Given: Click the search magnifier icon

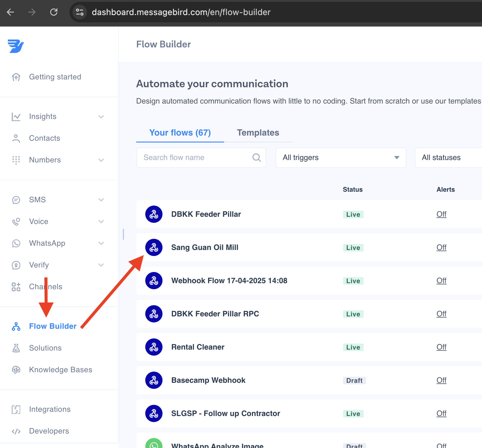Looking at the screenshot, I should (256, 158).
